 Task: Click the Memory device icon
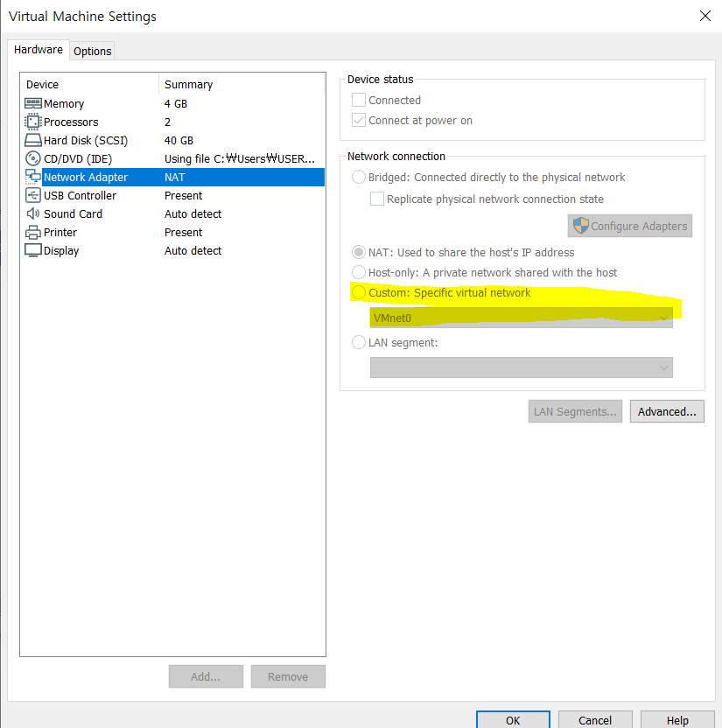pos(33,103)
